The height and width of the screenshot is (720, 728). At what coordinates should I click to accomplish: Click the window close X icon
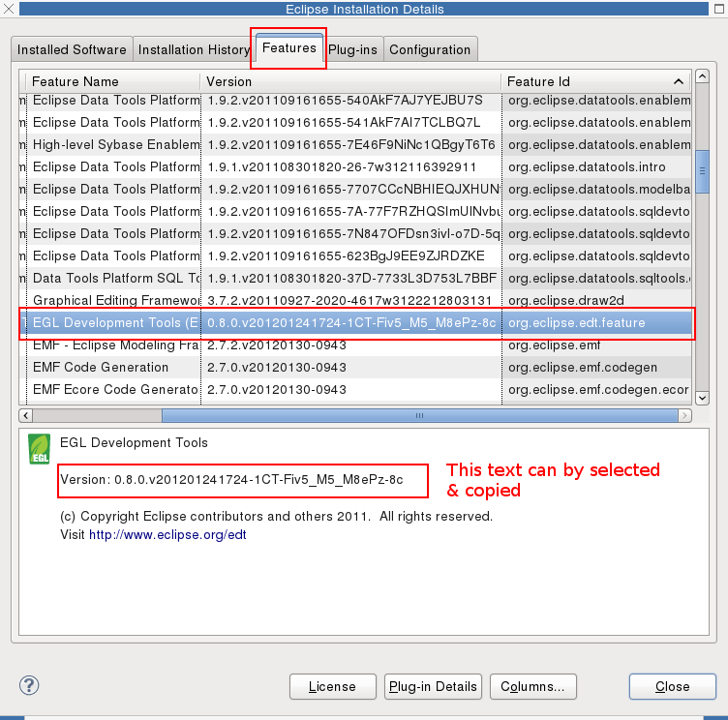[x=9, y=9]
